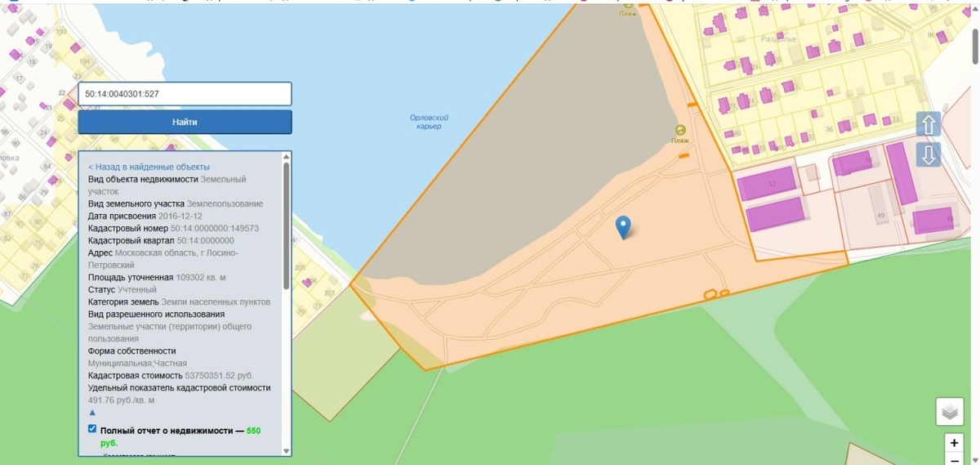Click the Раздолье settlement label on map
This screenshot has width=980, height=465.
(778, 38)
